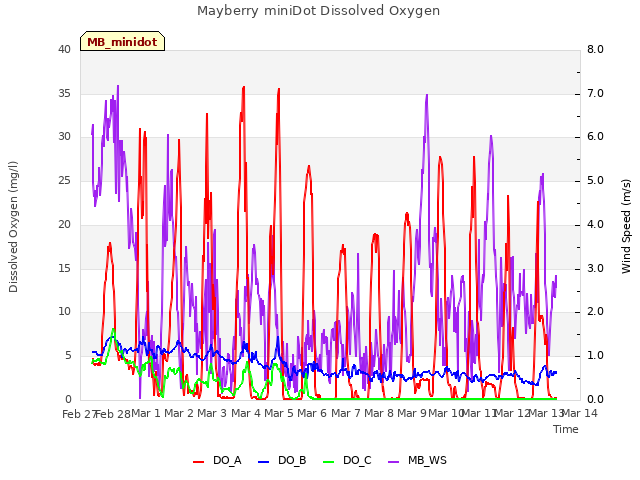
Task: Click the 40 value on left axis
Action: click(x=64, y=49)
